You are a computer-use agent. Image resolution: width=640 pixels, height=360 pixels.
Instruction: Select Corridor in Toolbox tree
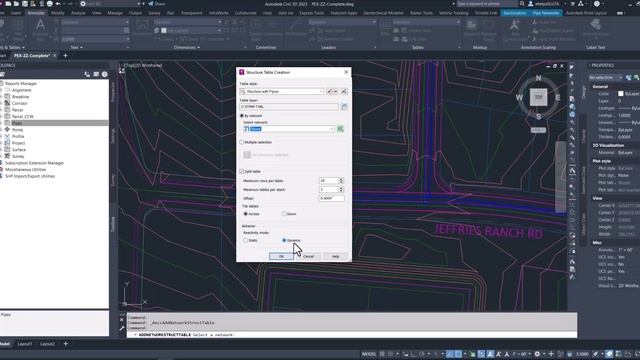20,103
